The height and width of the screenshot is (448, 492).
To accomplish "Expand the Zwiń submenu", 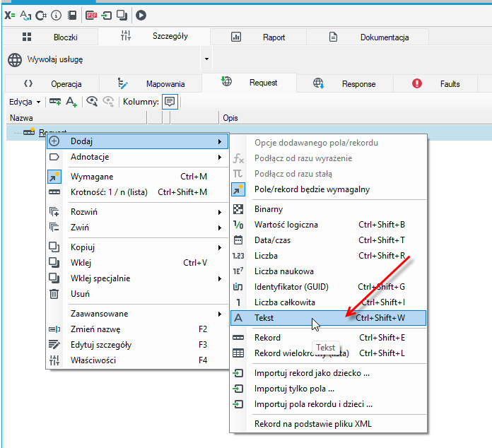I will coord(137,228).
